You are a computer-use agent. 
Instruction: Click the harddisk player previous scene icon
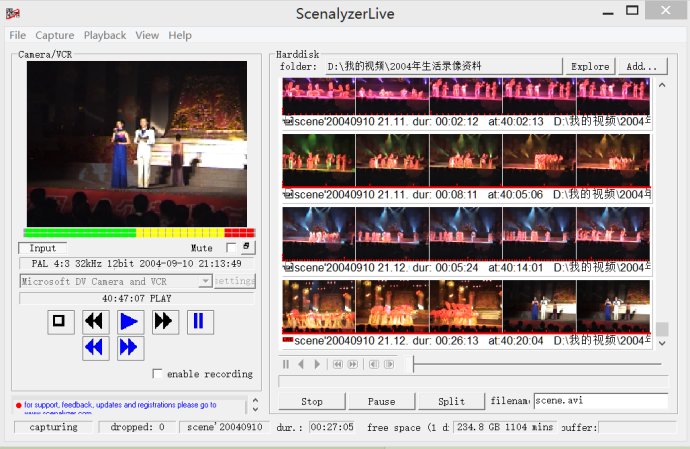338,364
